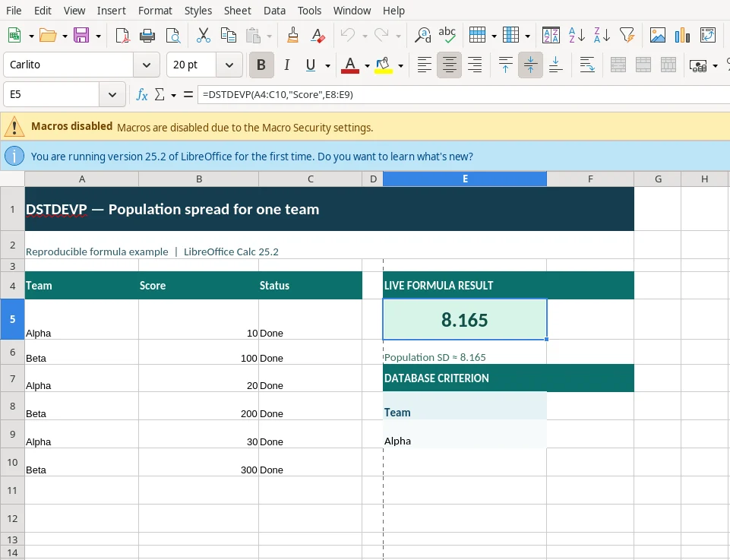Open the Data menu
The width and height of the screenshot is (730, 560).
coord(275,10)
